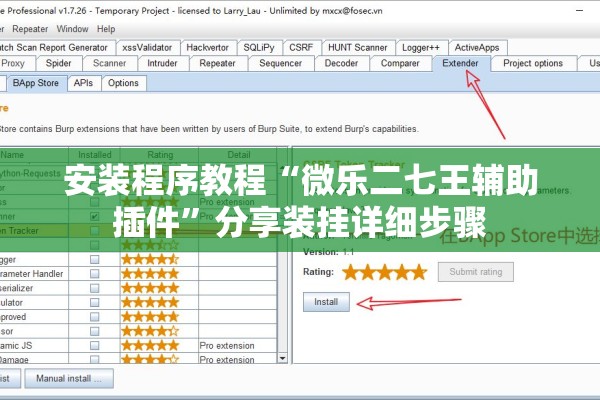The width and height of the screenshot is (600, 400).
Task: Select the Options sub-tab under Extender
Action: coord(123,83)
